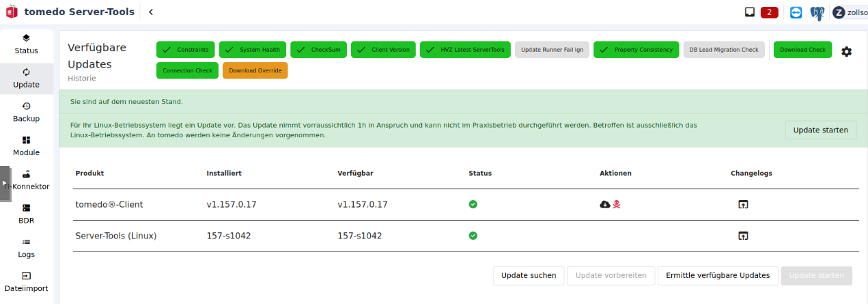This screenshot has height=304, width=868.
Task: Click Ermittle verfügbare Updates button
Action: coord(718,275)
